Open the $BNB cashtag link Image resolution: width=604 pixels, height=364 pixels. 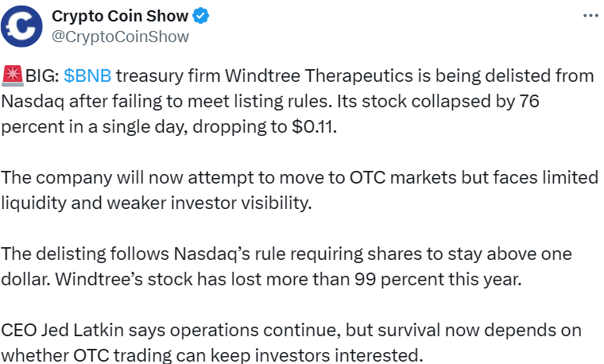point(87,76)
